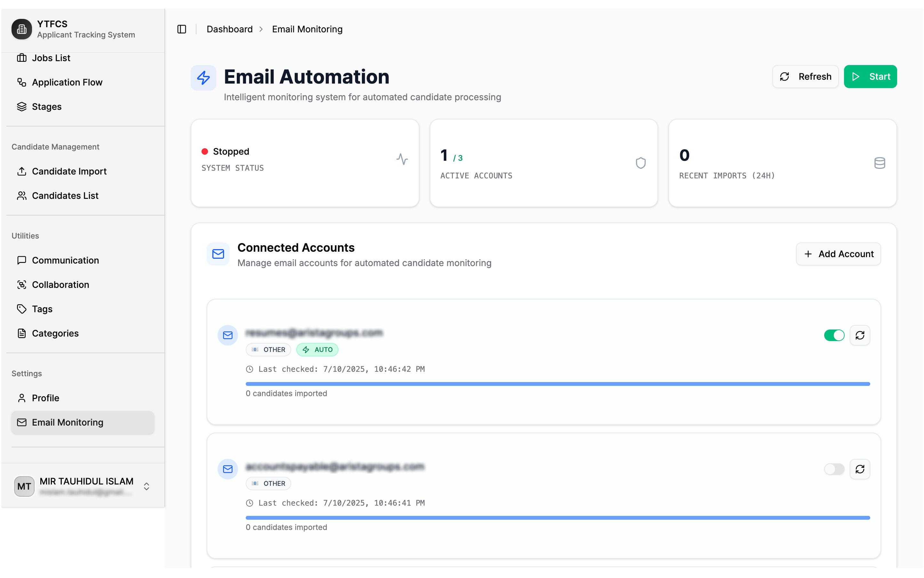Click the RECENT IMPORTS (24H) label
The width and height of the screenshot is (924, 578).
coord(727,175)
